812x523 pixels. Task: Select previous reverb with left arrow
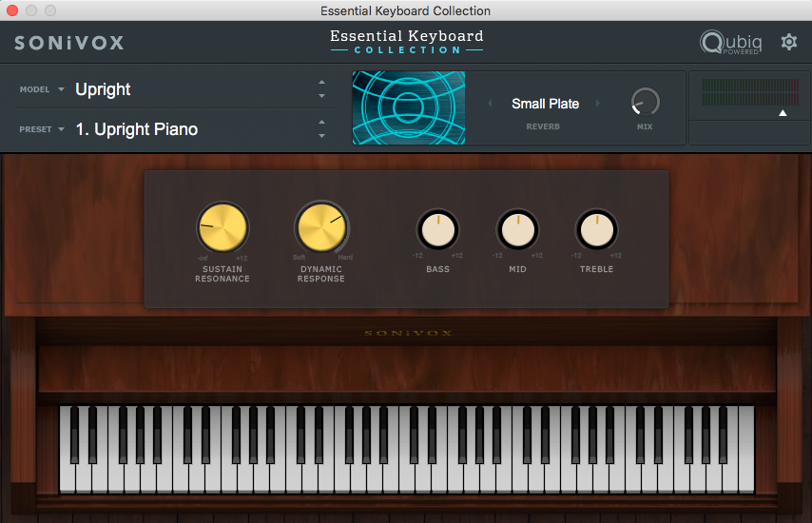(491, 104)
